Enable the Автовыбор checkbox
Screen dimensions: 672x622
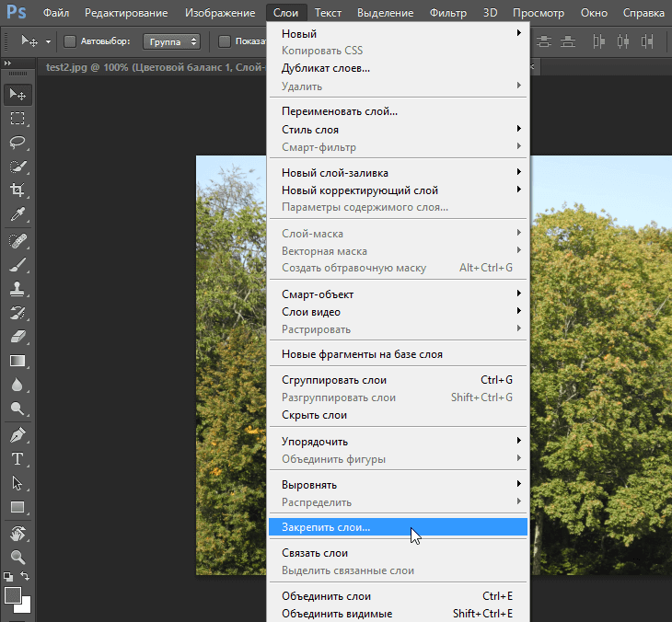coord(70,41)
